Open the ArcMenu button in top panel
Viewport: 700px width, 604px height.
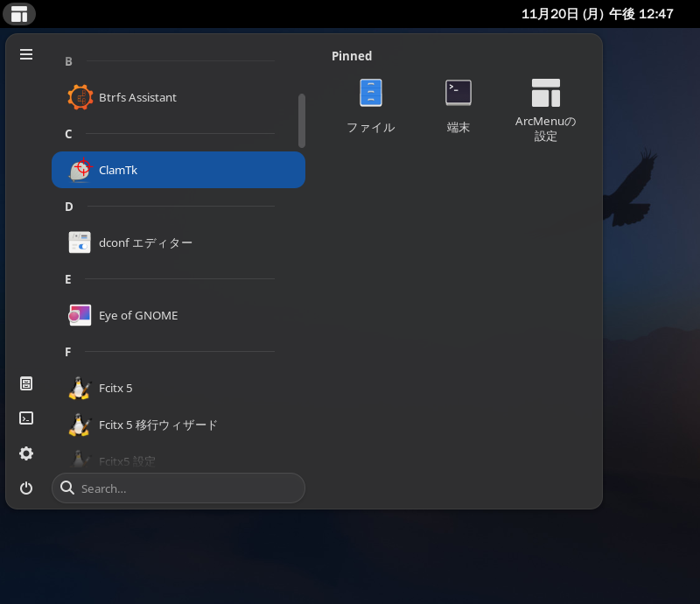pos(19,14)
